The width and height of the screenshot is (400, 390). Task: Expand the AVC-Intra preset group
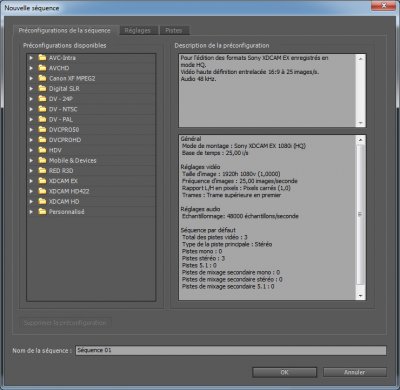coord(31,58)
